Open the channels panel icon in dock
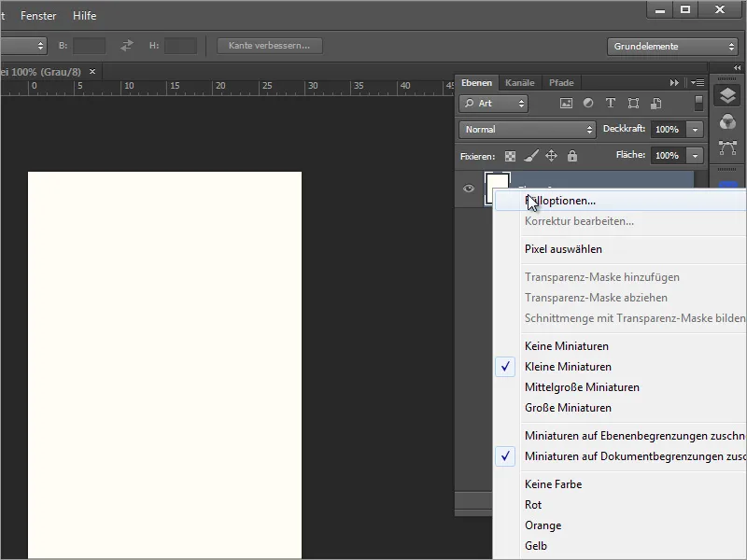This screenshot has width=747, height=560. pyautogui.click(x=727, y=122)
